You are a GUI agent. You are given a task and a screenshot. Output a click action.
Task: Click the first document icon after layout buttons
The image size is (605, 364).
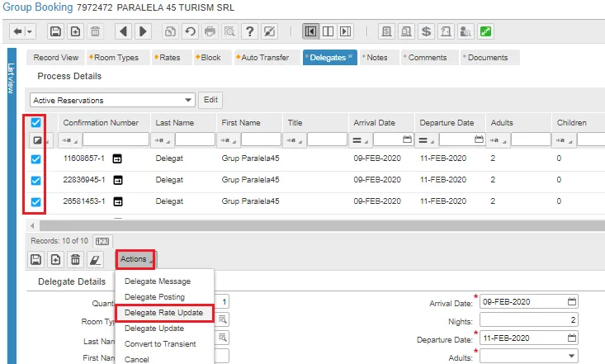(x=386, y=31)
